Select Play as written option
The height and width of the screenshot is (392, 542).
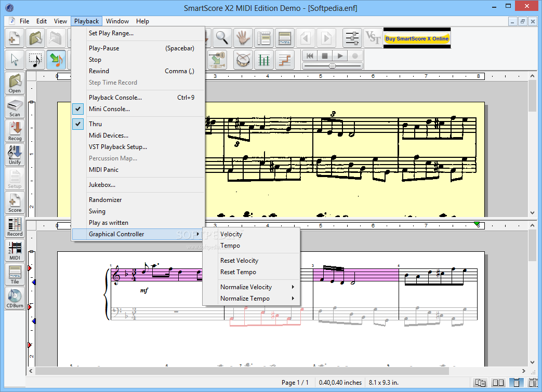click(x=138, y=222)
